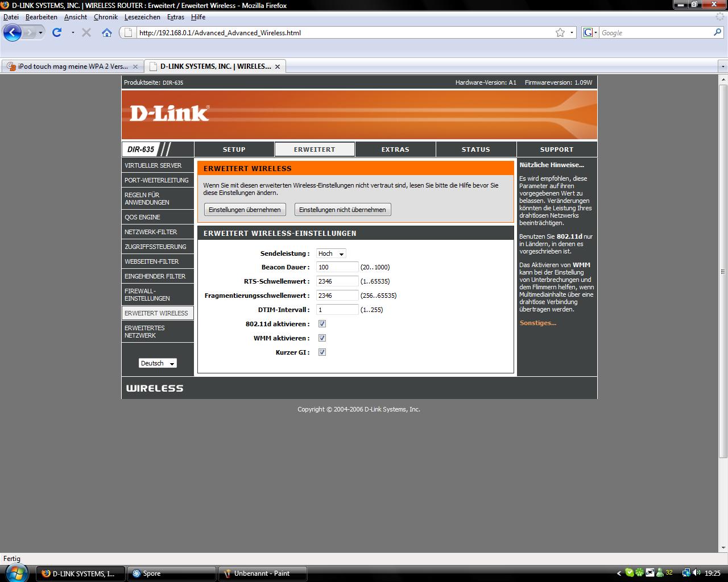Click the RTS-Schwellenwert input field
The image size is (728, 582).
point(337,281)
